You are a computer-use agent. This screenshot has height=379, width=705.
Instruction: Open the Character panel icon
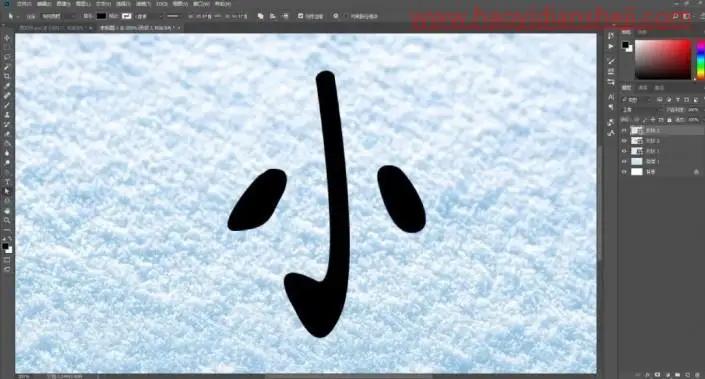[611, 97]
